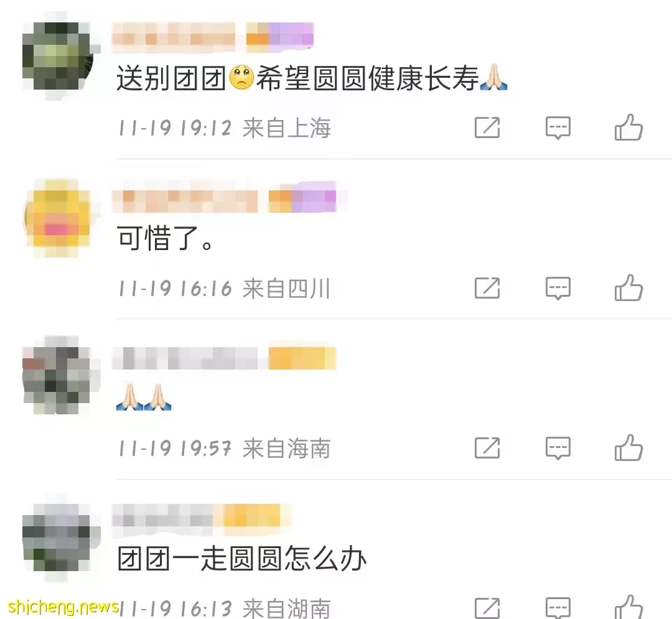Reply to the 可惜了 comment
This screenshot has height=619, width=672.
pos(558,288)
